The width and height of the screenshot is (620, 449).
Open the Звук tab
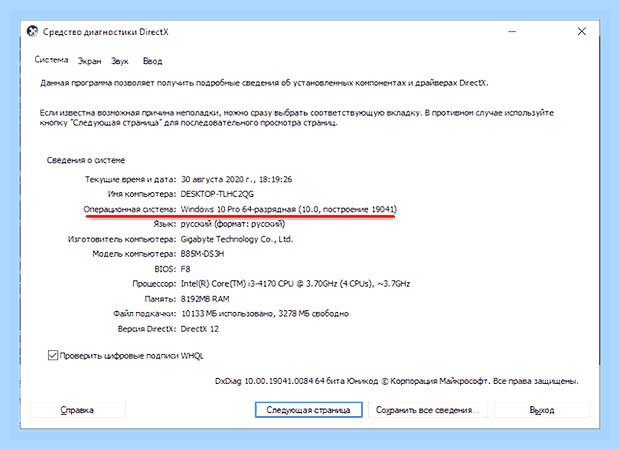click(x=120, y=61)
